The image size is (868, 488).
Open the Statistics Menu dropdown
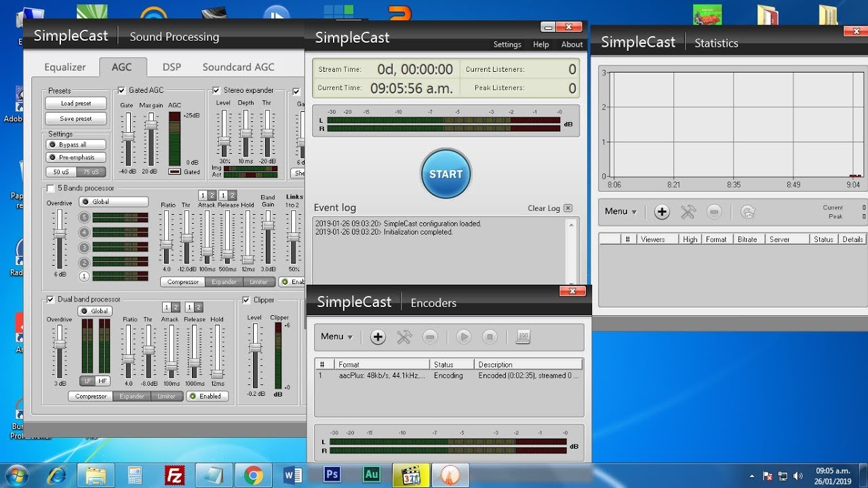[620, 211]
